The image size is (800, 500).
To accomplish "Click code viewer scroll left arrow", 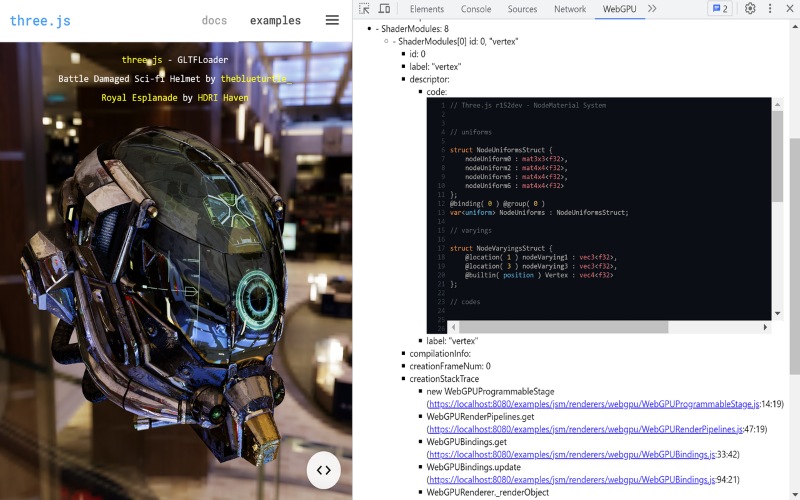I will click(x=454, y=327).
